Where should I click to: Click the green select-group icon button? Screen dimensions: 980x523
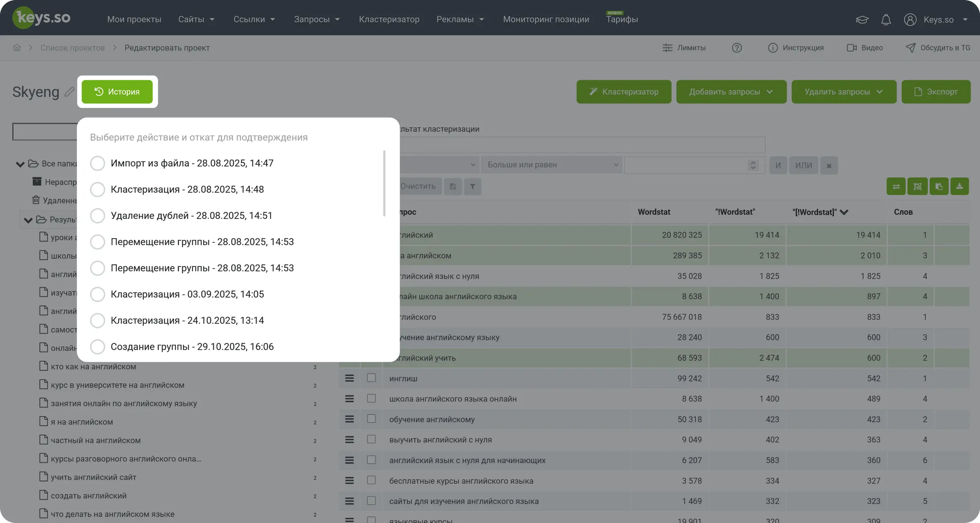pyautogui.click(x=918, y=186)
